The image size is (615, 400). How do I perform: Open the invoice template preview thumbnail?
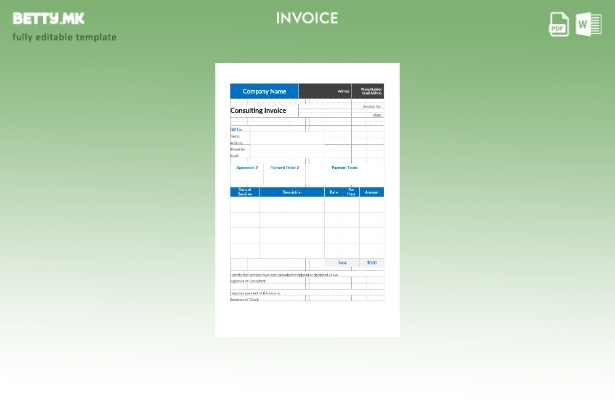307,200
